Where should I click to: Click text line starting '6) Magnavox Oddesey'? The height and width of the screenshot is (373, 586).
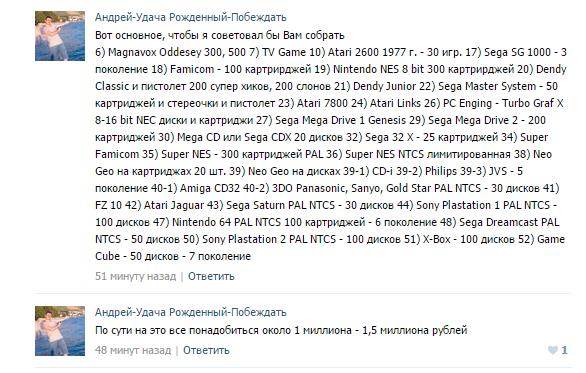point(331,52)
